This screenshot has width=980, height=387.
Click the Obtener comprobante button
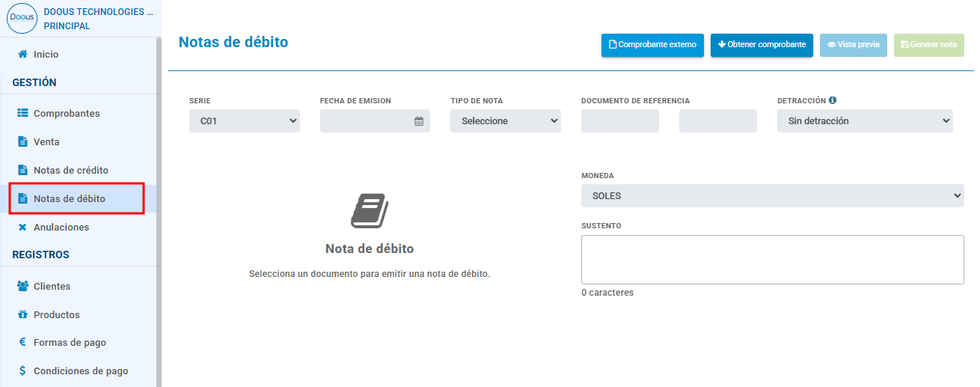tap(762, 45)
